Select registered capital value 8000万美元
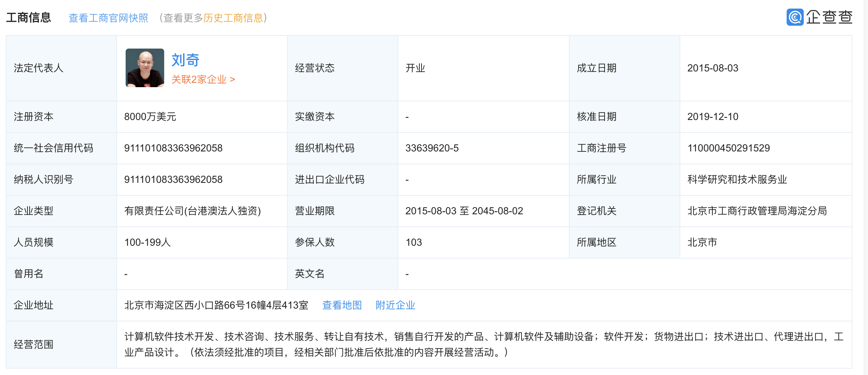868x375 pixels. point(150,117)
